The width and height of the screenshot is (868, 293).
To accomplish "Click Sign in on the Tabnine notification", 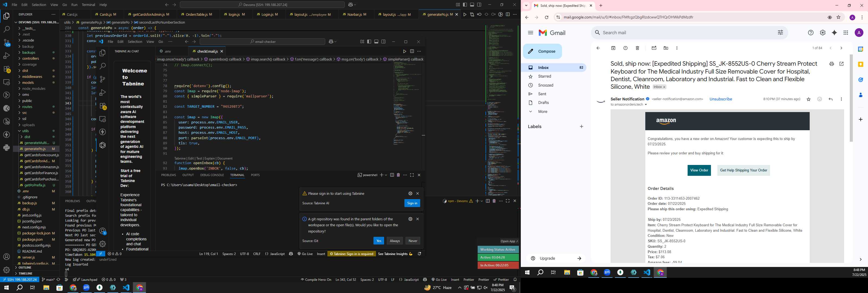I will click(412, 203).
